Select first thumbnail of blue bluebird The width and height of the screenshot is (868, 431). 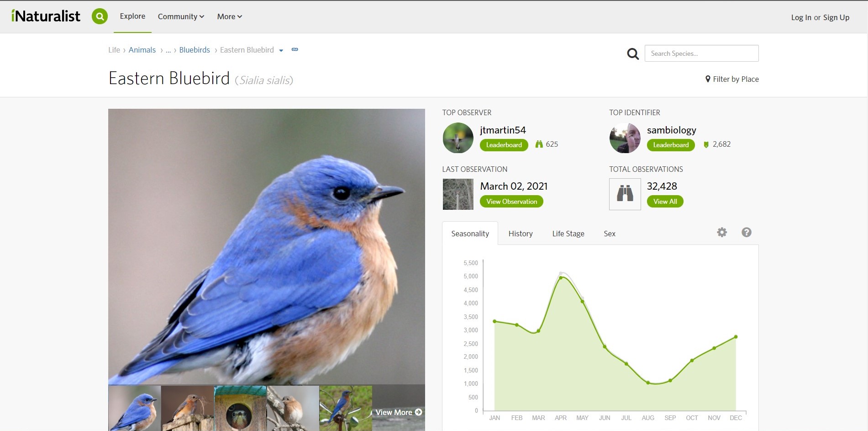[134, 408]
